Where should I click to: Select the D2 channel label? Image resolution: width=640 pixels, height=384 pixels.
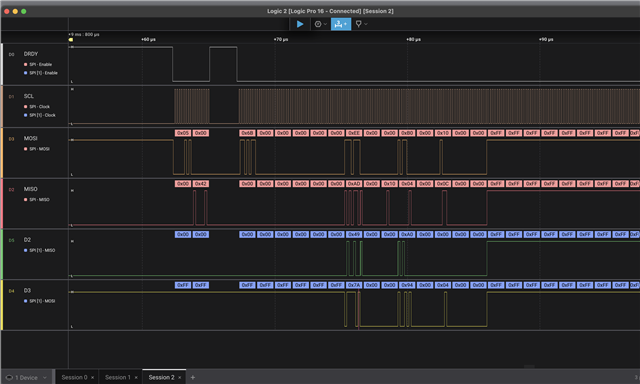[x=27, y=240]
